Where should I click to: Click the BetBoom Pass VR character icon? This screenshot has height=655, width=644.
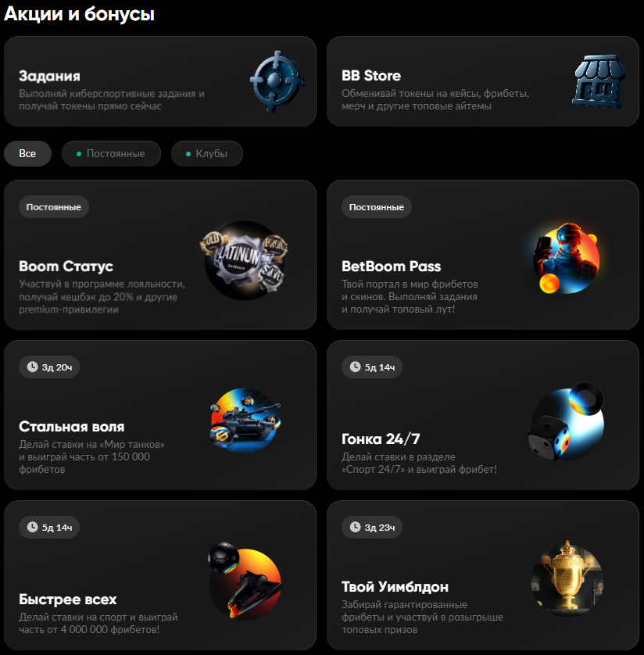point(566,258)
